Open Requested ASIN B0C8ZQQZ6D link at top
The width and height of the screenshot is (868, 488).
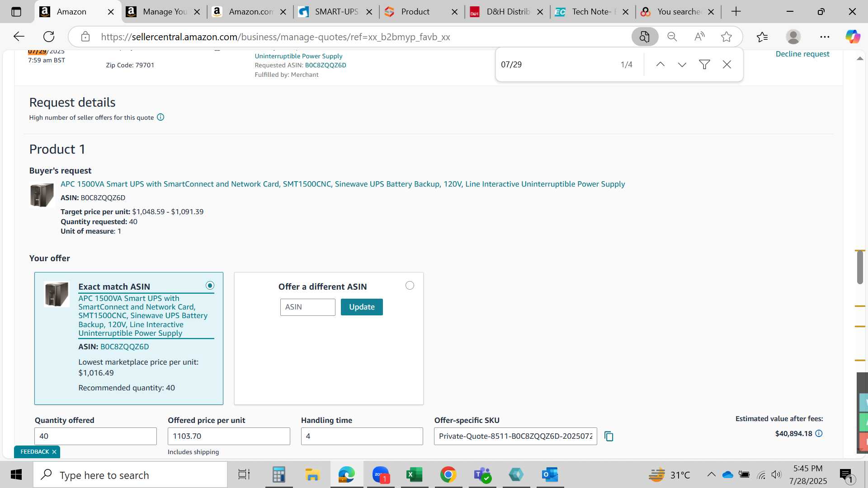pyautogui.click(x=325, y=65)
